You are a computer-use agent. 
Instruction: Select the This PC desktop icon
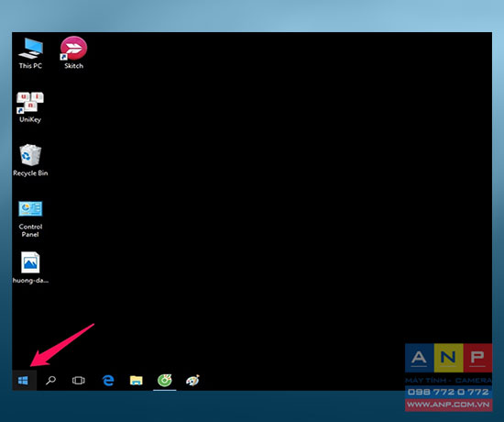(30, 53)
